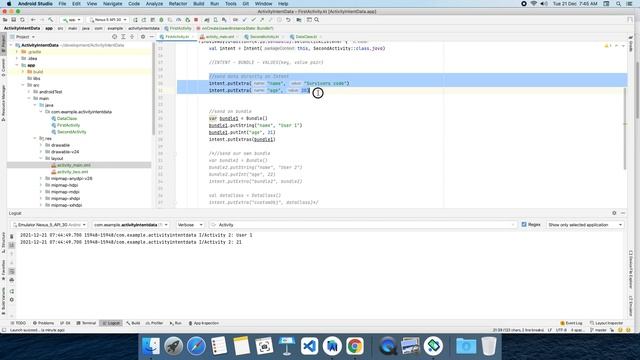Open the com.example.activityintentdata process dropdown
The height and width of the screenshot is (360, 640).
pos(130,225)
